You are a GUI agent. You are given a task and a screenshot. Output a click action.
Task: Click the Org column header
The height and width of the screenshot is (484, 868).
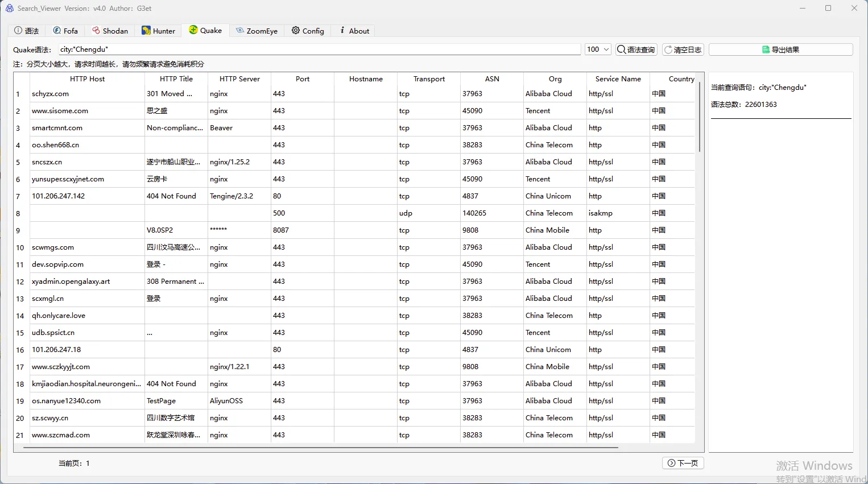pos(555,79)
